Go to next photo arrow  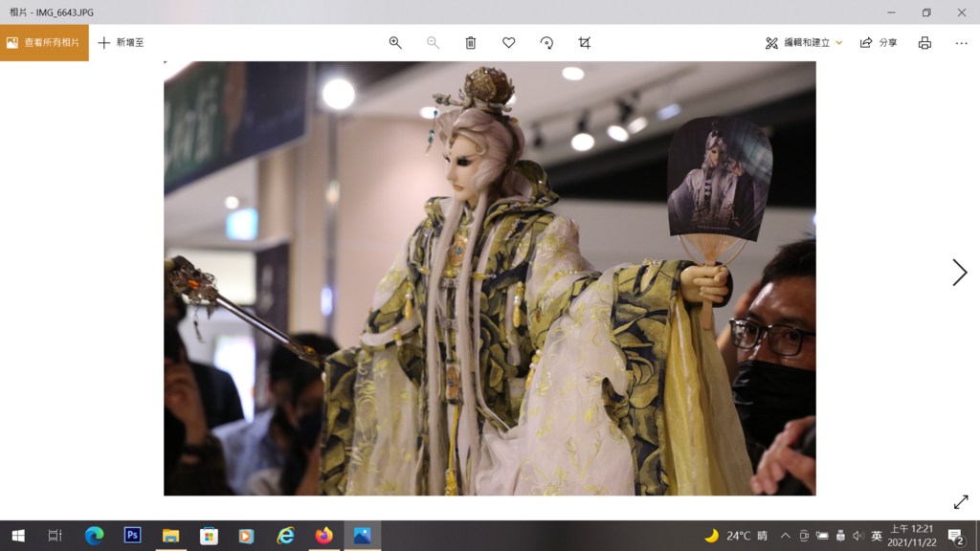(959, 273)
